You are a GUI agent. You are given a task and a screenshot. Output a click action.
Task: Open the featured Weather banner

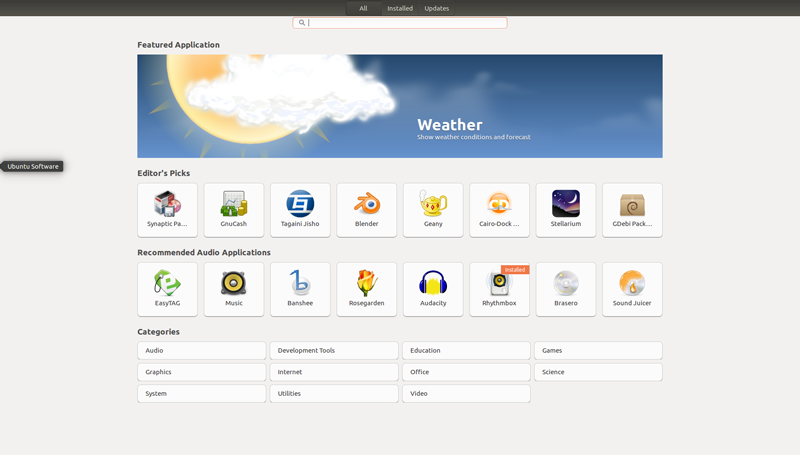[399, 106]
